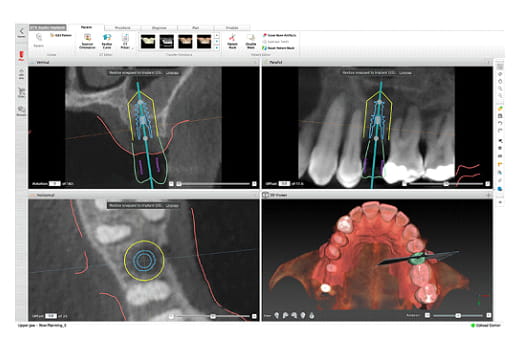Click the blue globe icon in the right toolbar
Screen dimensions: 520x360
coord(500,189)
